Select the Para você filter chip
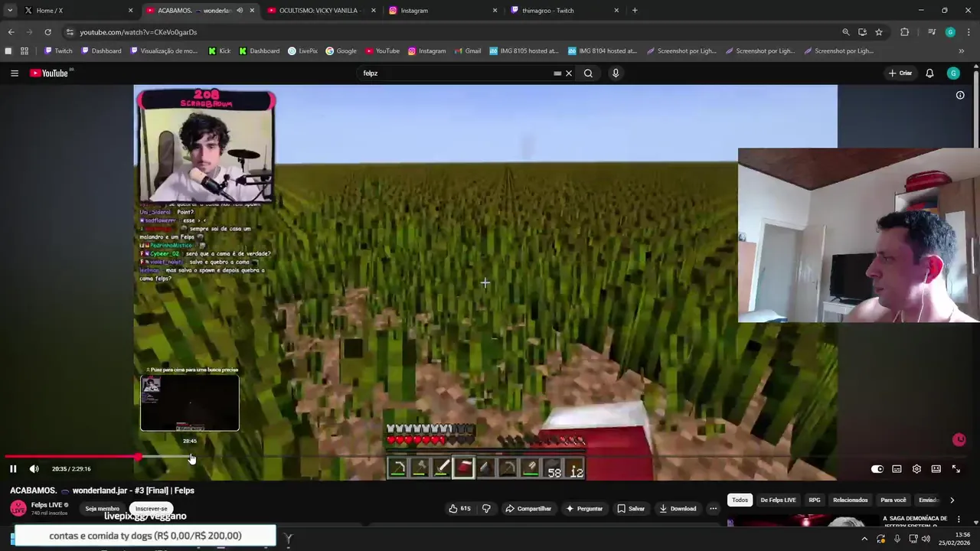 click(x=893, y=500)
